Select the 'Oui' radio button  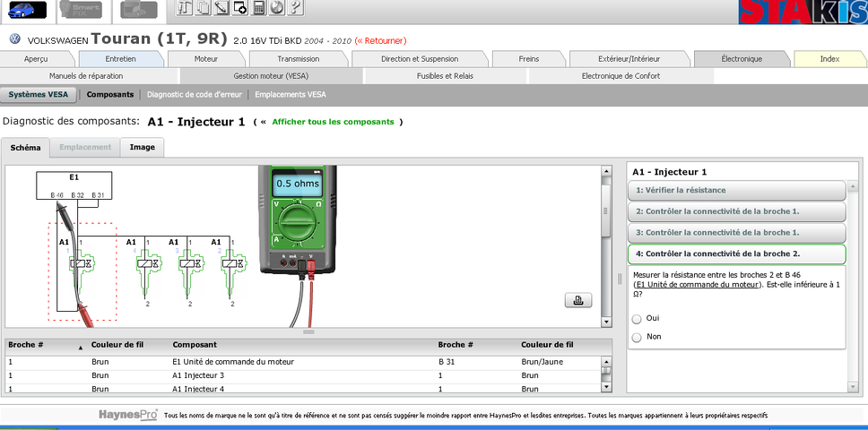coord(637,319)
